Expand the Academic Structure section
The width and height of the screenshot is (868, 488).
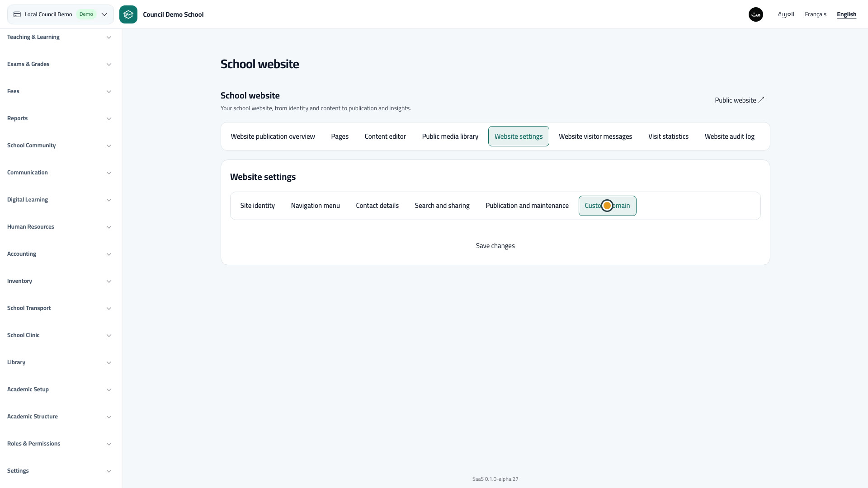pyautogui.click(x=59, y=417)
